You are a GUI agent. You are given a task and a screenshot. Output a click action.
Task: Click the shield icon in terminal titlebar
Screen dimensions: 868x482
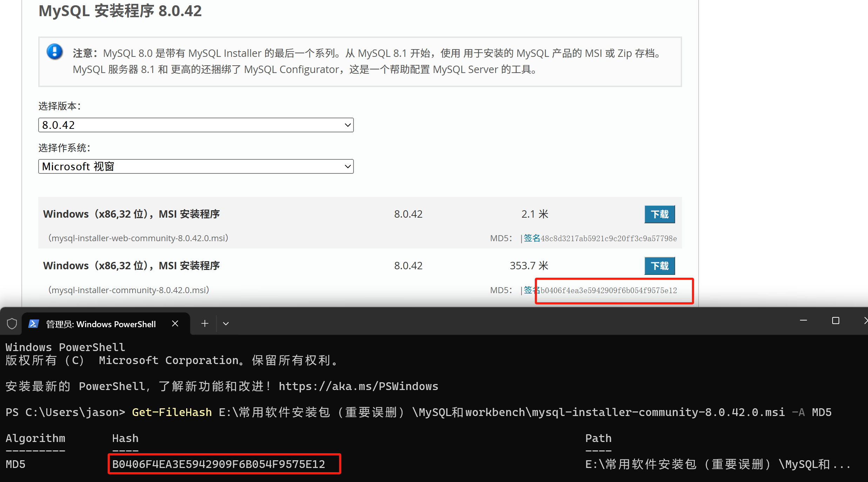12,323
